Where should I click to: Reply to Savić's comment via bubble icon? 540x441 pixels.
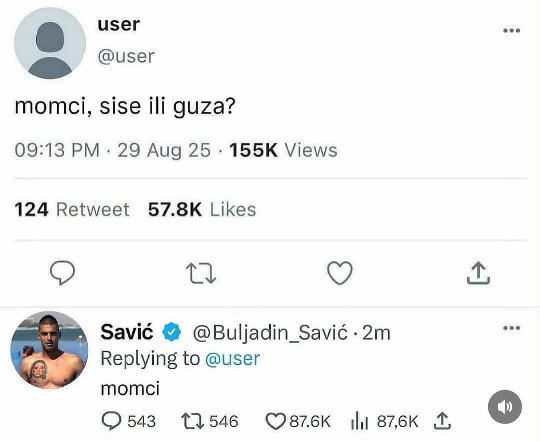(111, 421)
